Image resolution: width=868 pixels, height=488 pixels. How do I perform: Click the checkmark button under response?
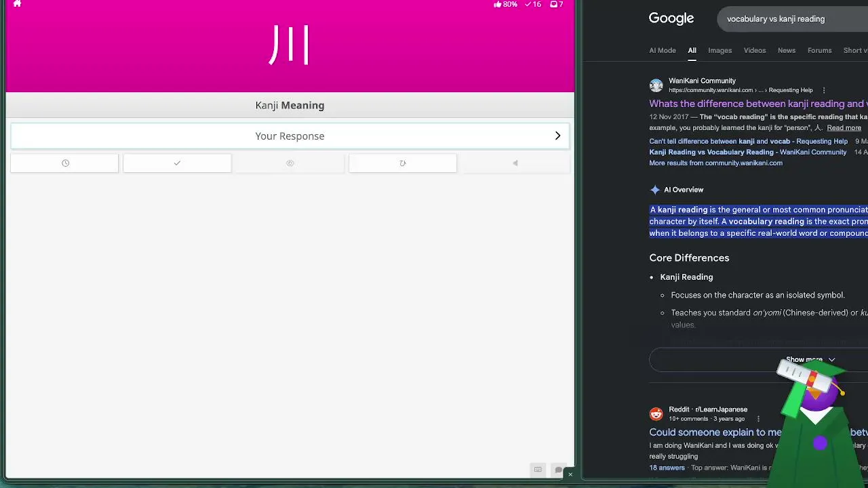click(177, 163)
